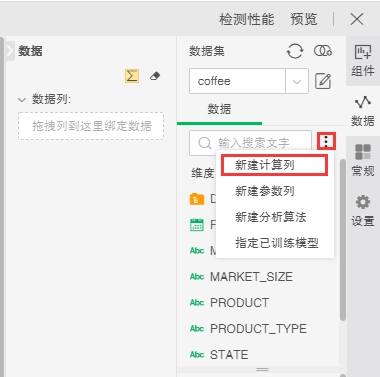Click the magnifier search icon
The height and width of the screenshot is (377, 380).
[205, 143]
